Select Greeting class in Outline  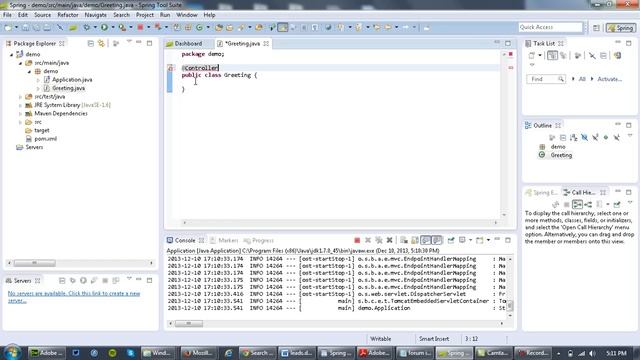tap(561, 155)
